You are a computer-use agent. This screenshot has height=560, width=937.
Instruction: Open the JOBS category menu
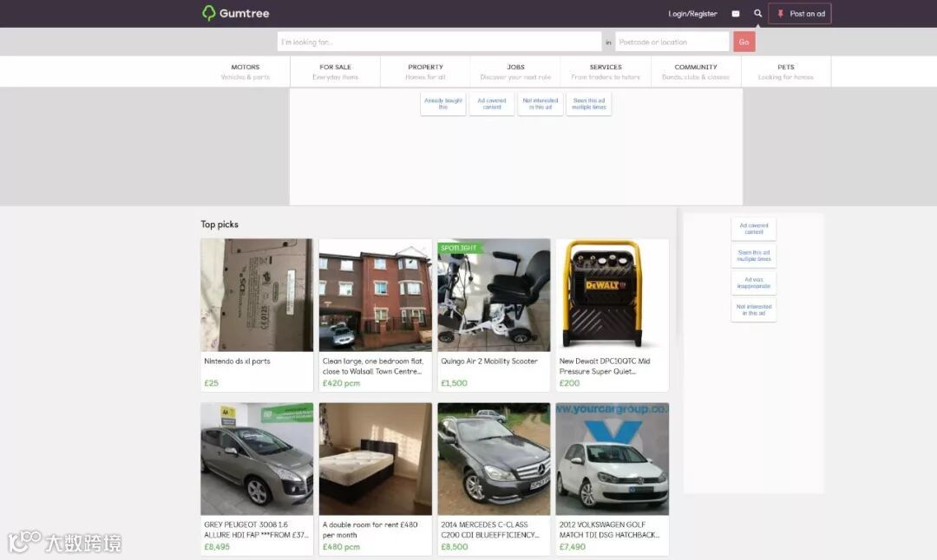tap(515, 72)
